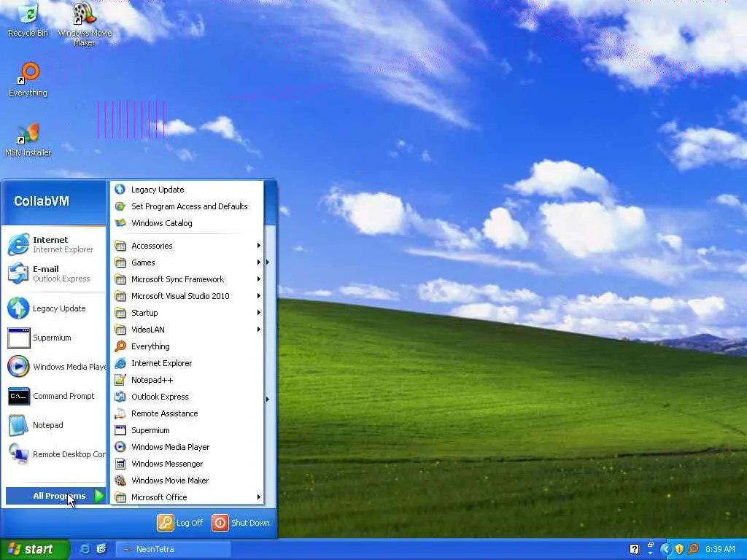Open Internet Explorer in All Programs list
Screen dimensions: 747x560
click(x=187, y=363)
